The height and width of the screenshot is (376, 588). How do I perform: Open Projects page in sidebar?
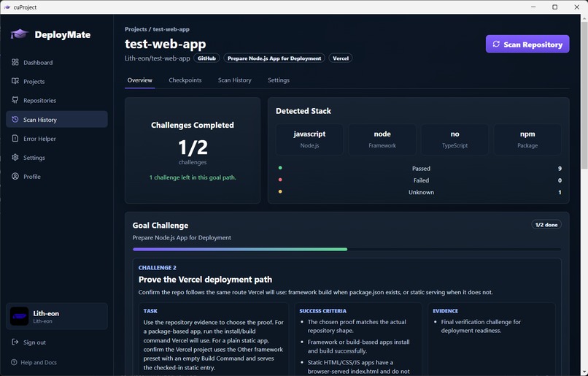coord(57,81)
